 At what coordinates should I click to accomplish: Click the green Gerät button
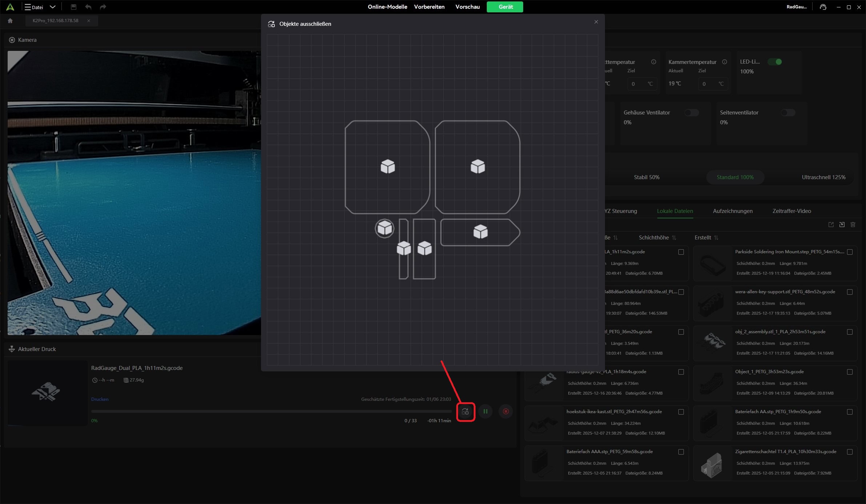[505, 7]
